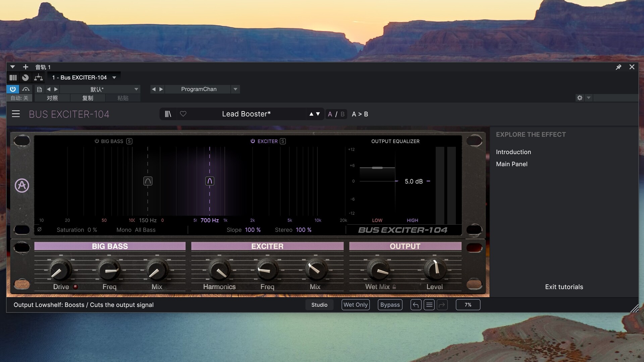Switch to state A

point(330,114)
